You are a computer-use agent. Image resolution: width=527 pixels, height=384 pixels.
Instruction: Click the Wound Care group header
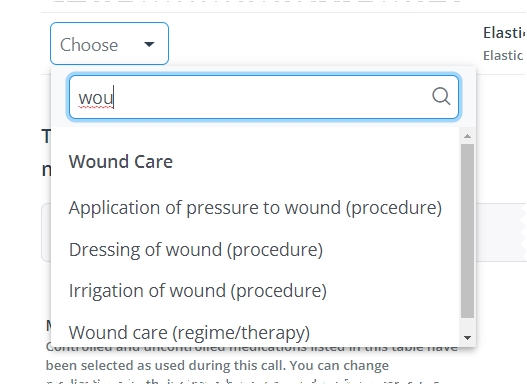click(x=121, y=162)
